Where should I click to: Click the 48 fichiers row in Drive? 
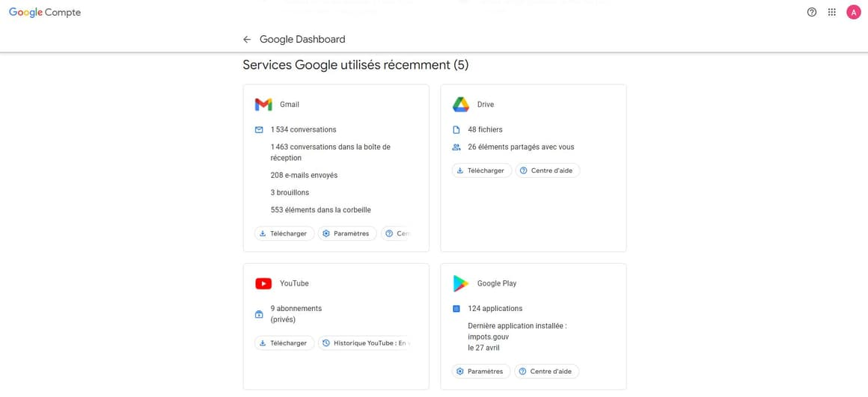click(485, 129)
